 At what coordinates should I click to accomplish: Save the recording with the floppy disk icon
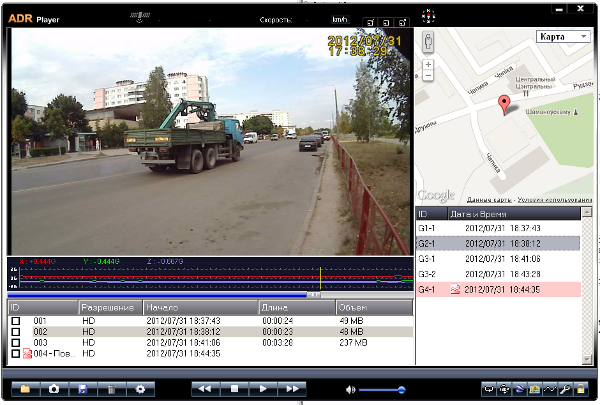tap(83, 389)
